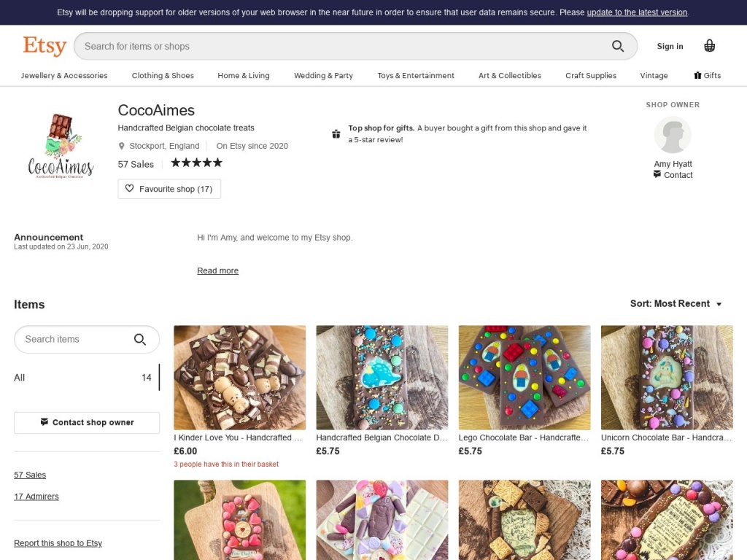
Task: Open the Gifts menu with gift icon
Action: point(707,75)
